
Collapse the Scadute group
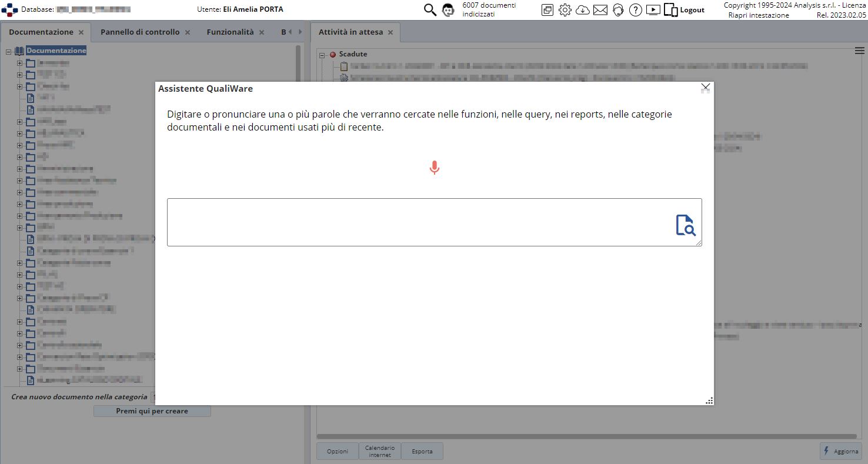pyautogui.click(x=322, y=55)
